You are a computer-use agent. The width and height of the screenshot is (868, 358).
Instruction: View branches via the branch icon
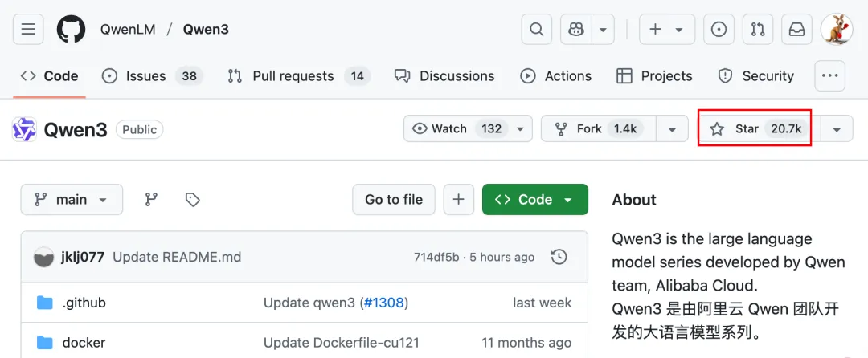click(x=152, y=199)
